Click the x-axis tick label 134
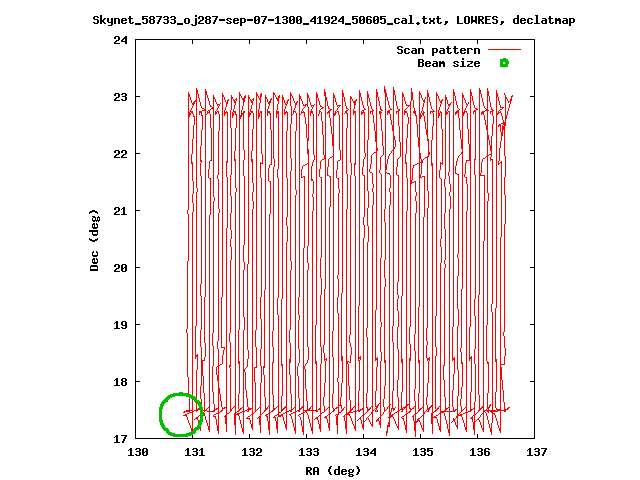The height and width of the screenshot is (480, 640). click(366, 452)
